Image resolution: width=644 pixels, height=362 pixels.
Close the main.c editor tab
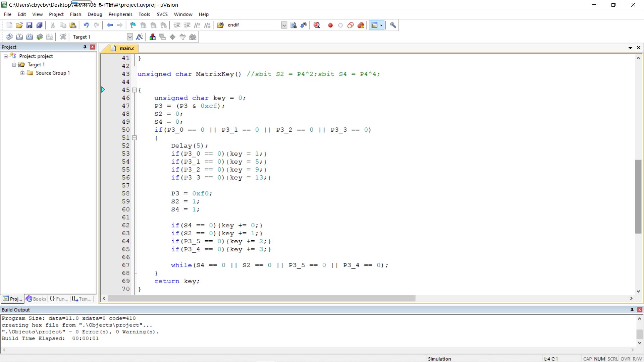click(639, 48)
